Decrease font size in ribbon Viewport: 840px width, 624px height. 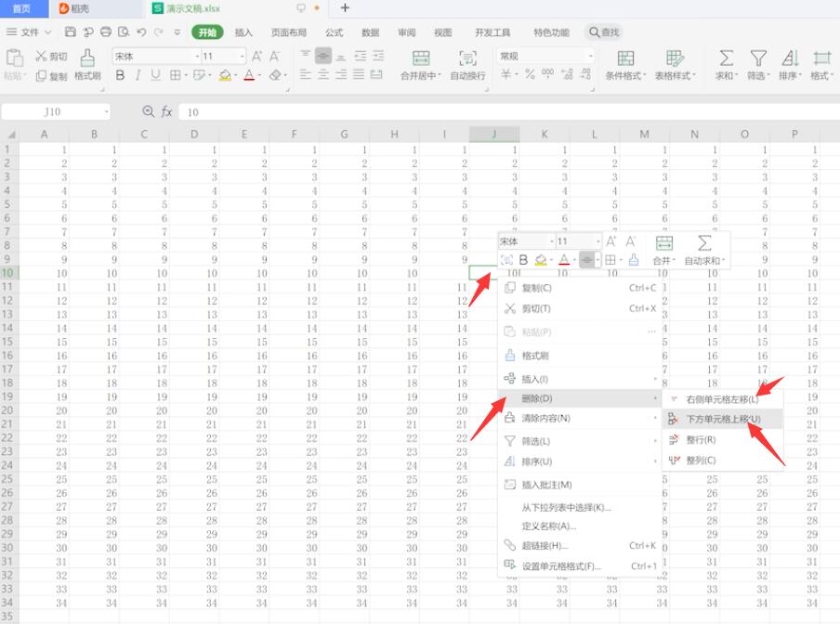(275, 57)
